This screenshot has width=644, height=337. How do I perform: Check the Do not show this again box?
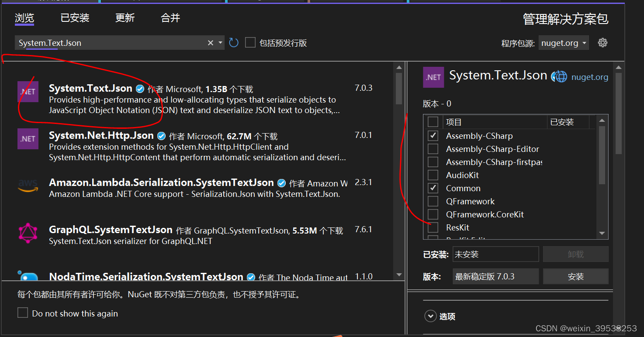click(x=23, y=313)
